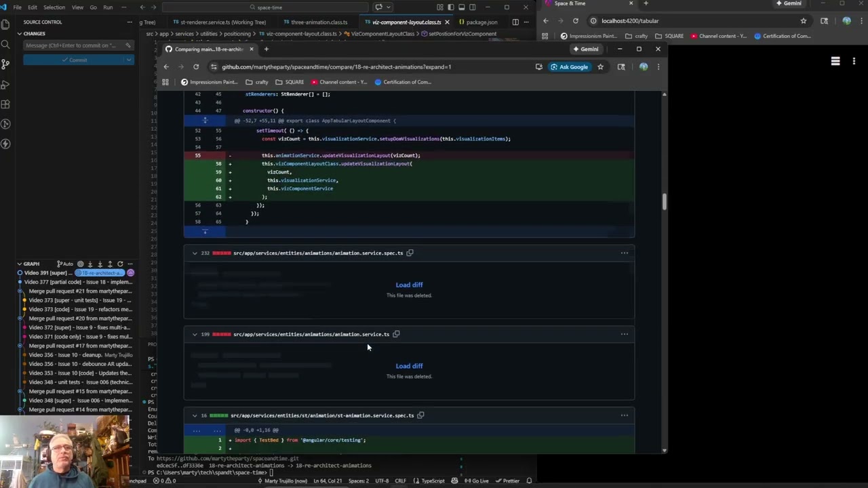Click the GitHub compare URL address bar
Screen dimensions: 868x488
(336, 66)
